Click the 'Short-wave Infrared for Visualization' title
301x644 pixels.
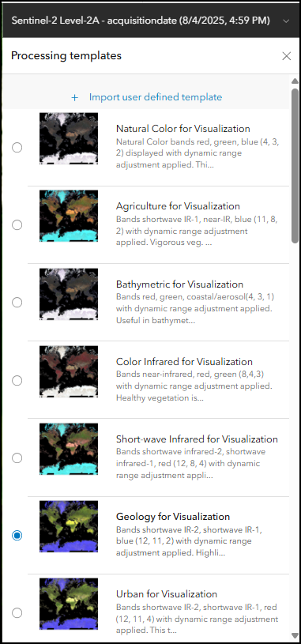coord(197,439)
